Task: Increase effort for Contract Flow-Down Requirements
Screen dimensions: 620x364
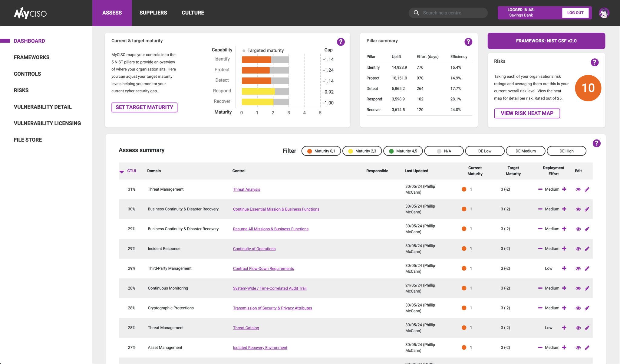Action: coord(564,268)
